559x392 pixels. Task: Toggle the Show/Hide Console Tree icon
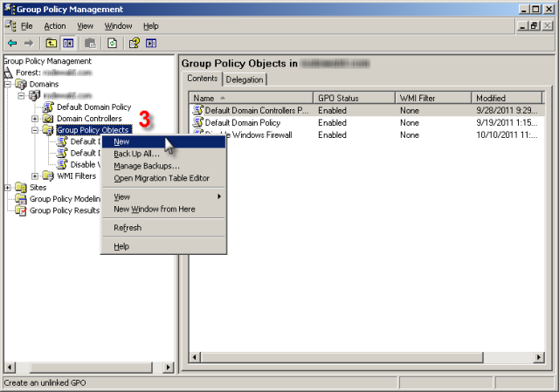point(68,43)
